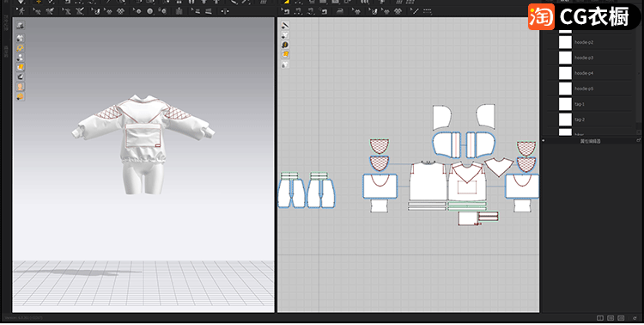Select the hoodie-p3 fabric thumbnail

[565, 58]
